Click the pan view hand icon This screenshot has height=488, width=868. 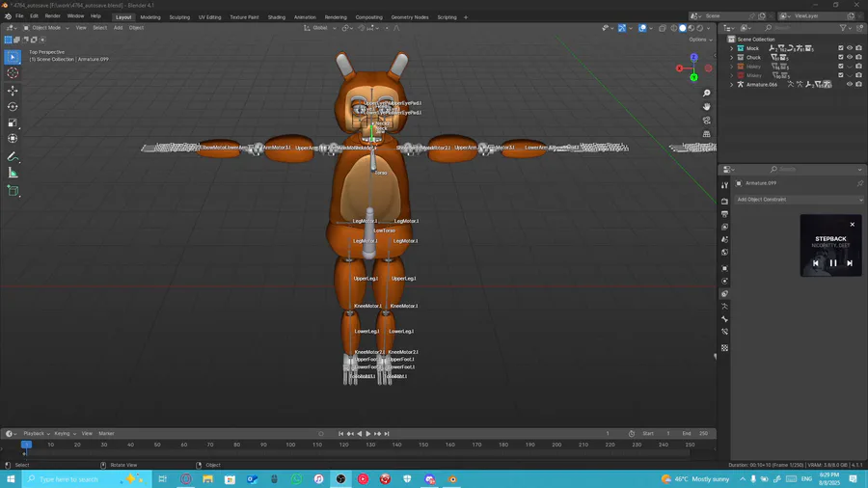(706, 107)
